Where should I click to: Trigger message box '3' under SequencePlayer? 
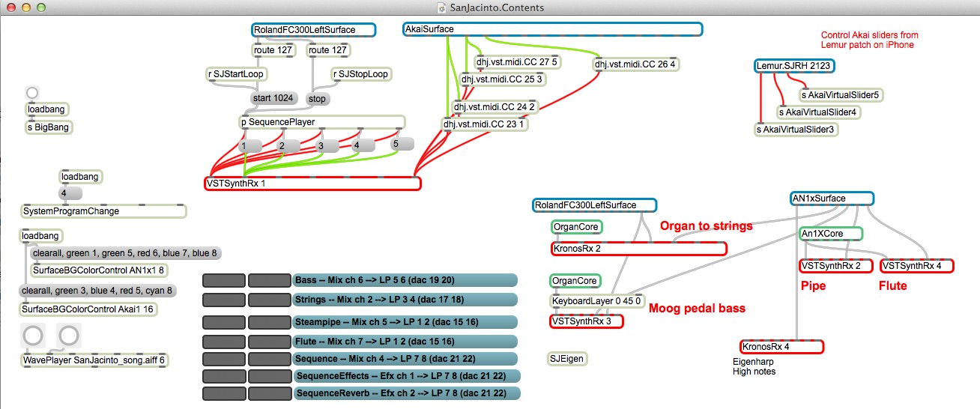tap(327, 146)
